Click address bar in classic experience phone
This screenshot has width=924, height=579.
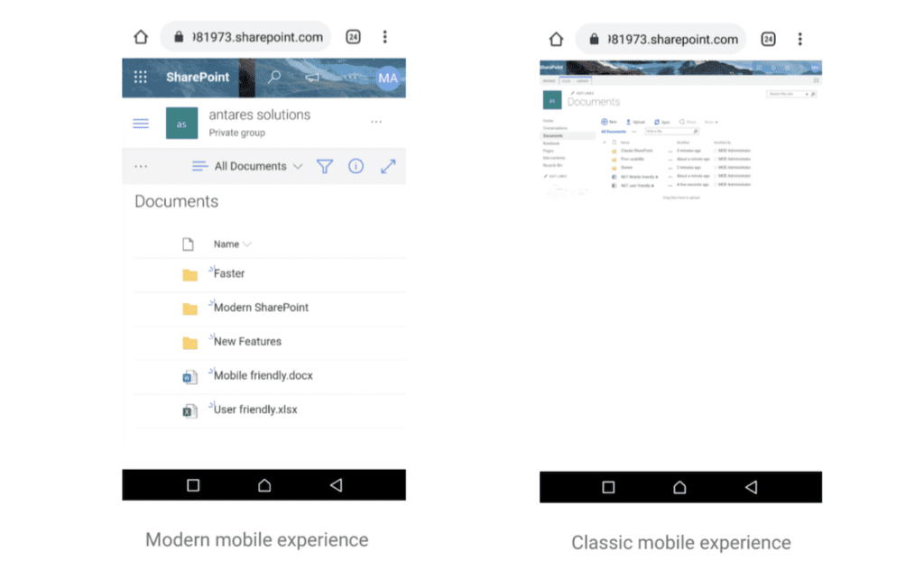[x=661, y=40]
